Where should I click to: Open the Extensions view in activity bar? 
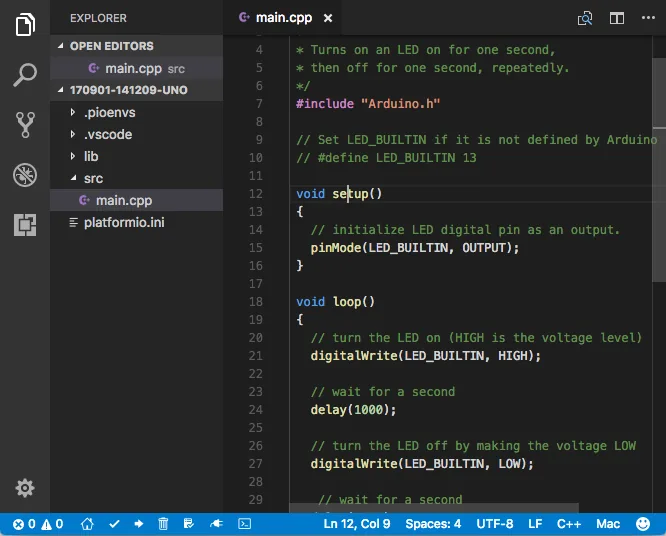click(x=25, y=225)
